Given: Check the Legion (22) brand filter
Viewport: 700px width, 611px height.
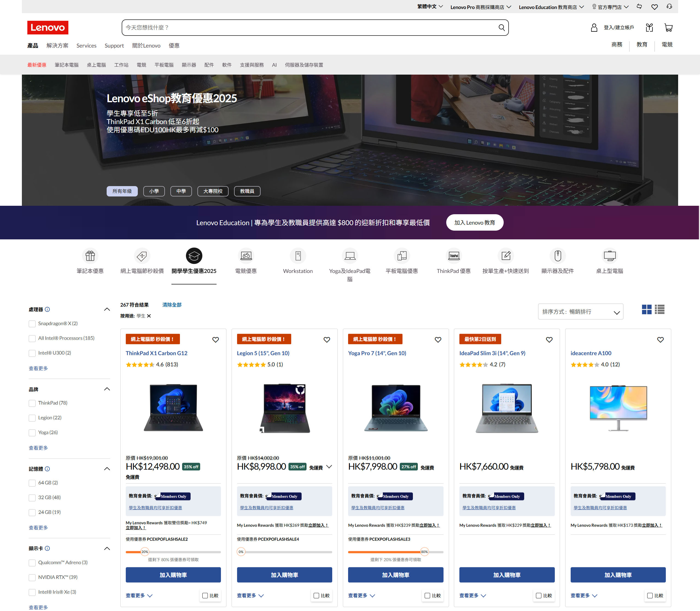Looking at the screenshot, I should tap(32, 418).
